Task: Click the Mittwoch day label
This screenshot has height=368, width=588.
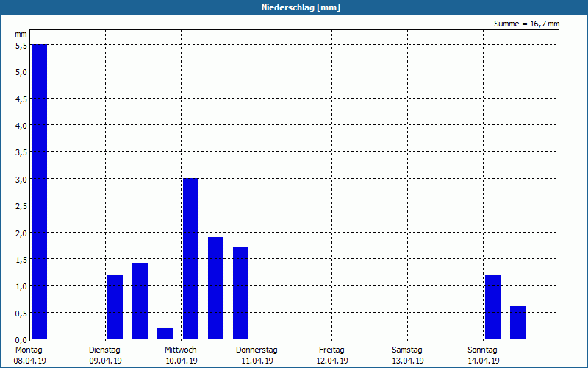Action: coord(181,350)
